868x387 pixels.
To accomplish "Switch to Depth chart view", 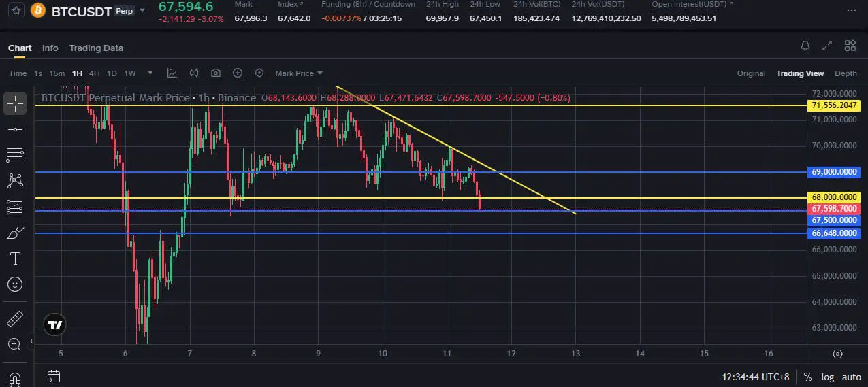I will click(x=846, y=73).
